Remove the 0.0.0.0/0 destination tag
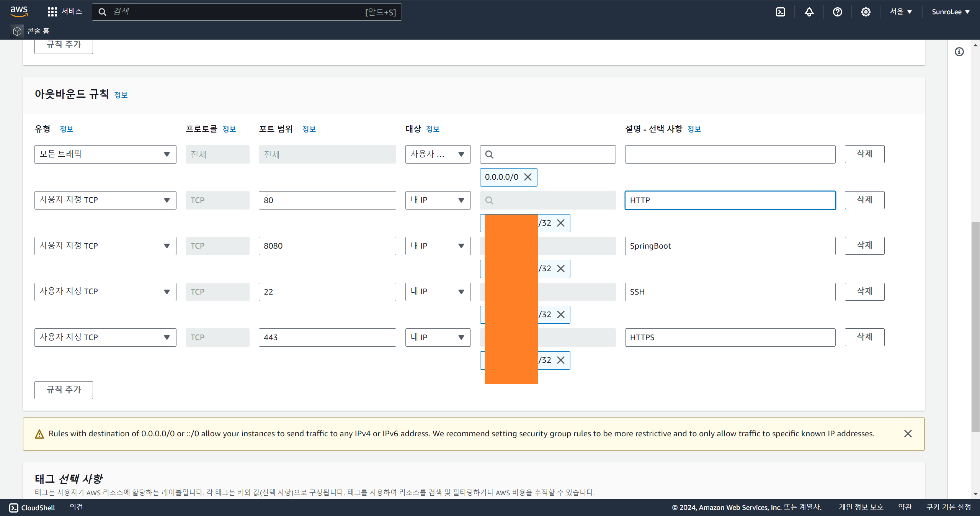 [528, 177]
